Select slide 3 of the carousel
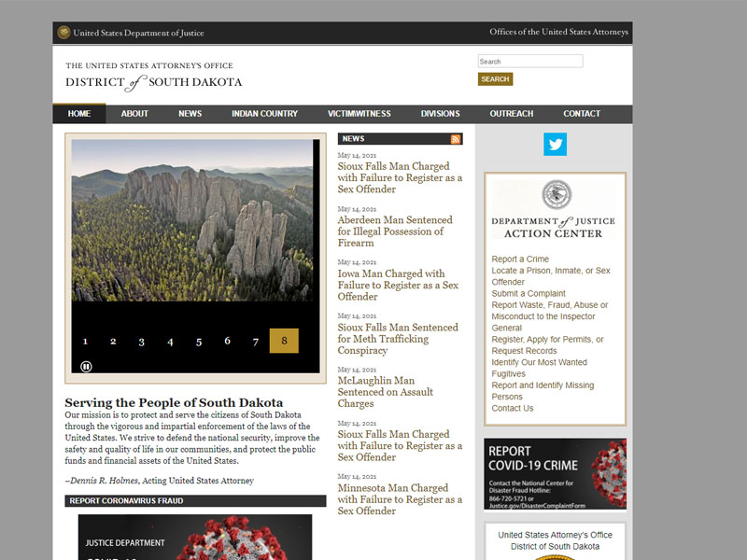The image size is (747, 560). [142, 342]
